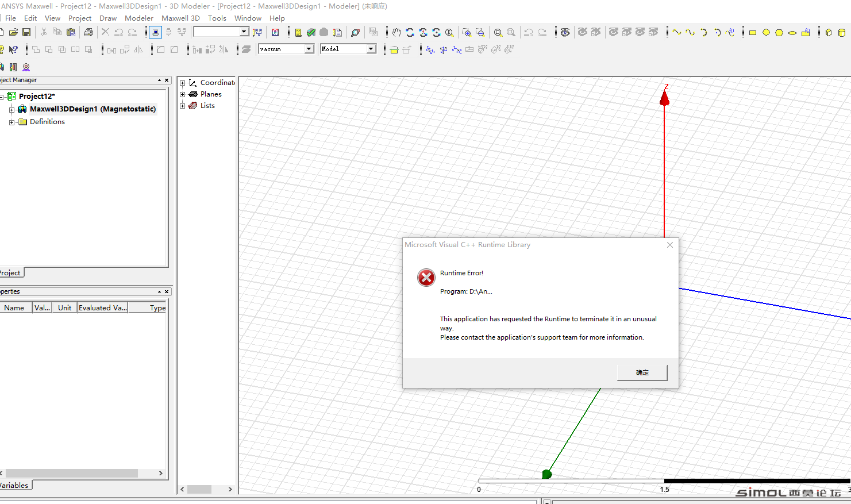Select the Draw Line tool
The image size is (851, 504).
point(677,32)
